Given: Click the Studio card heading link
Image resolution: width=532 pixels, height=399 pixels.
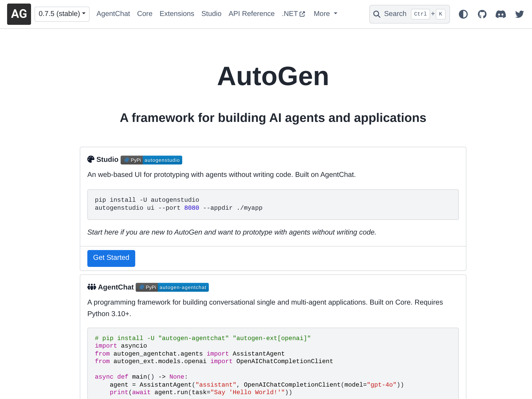Looking at the screenshot, I should 107,159.
